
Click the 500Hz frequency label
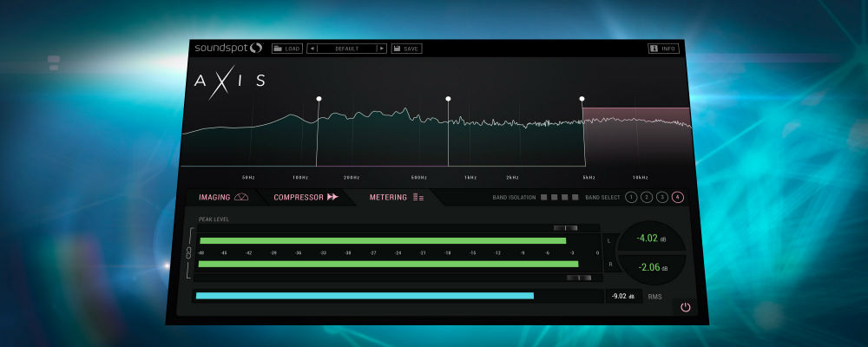coord(419,178)
